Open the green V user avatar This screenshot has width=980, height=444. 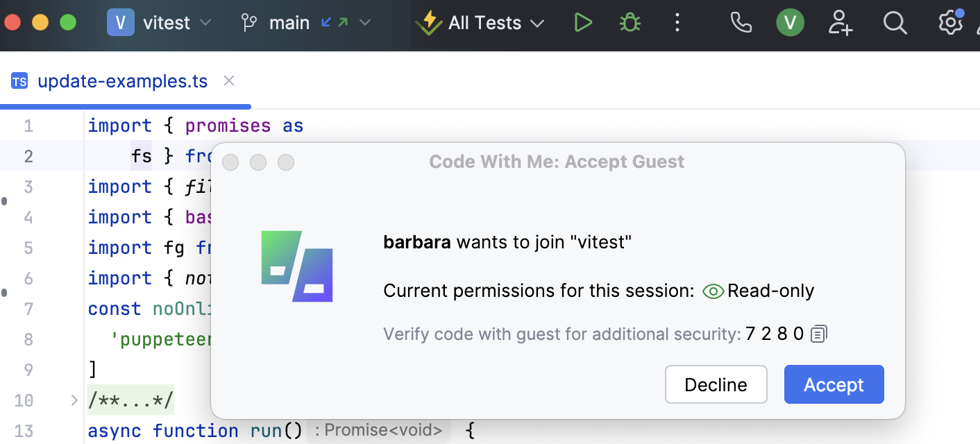[x=790, y=23]
